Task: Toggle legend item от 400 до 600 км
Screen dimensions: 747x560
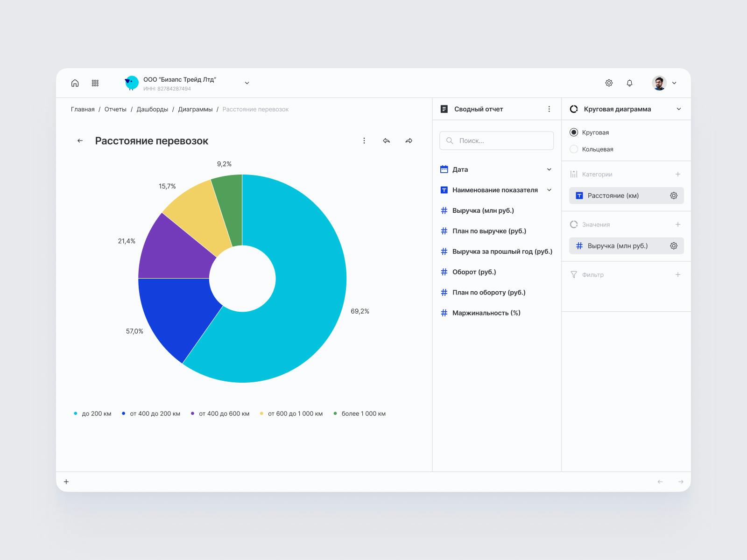Action: (220, 413)
